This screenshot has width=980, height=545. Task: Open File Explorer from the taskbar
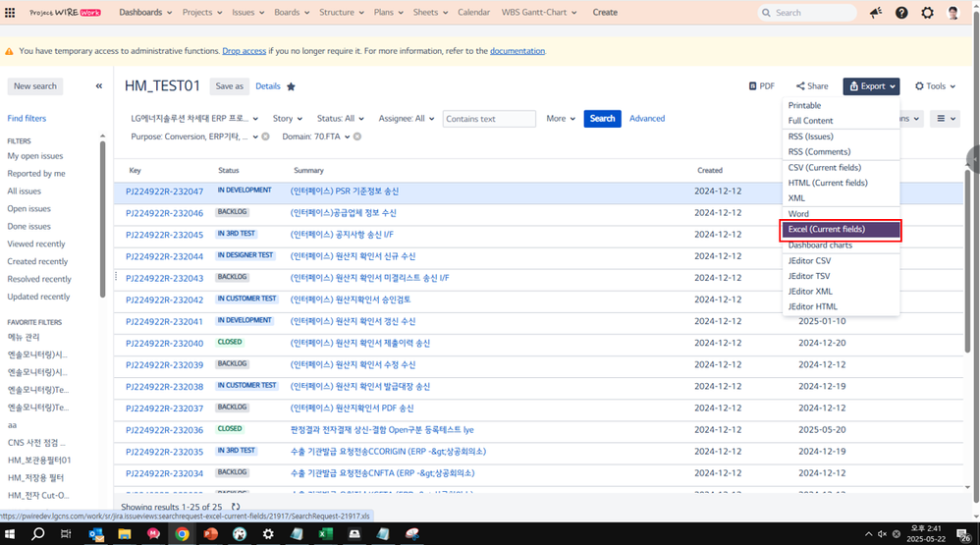[125, 534]
